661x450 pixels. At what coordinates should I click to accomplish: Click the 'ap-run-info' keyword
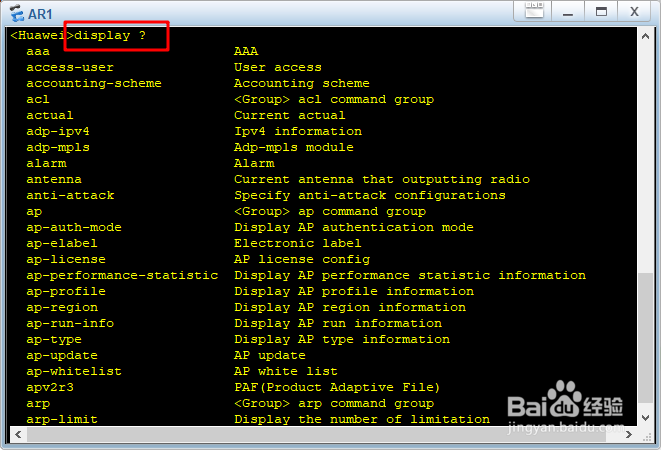(70, 324)
